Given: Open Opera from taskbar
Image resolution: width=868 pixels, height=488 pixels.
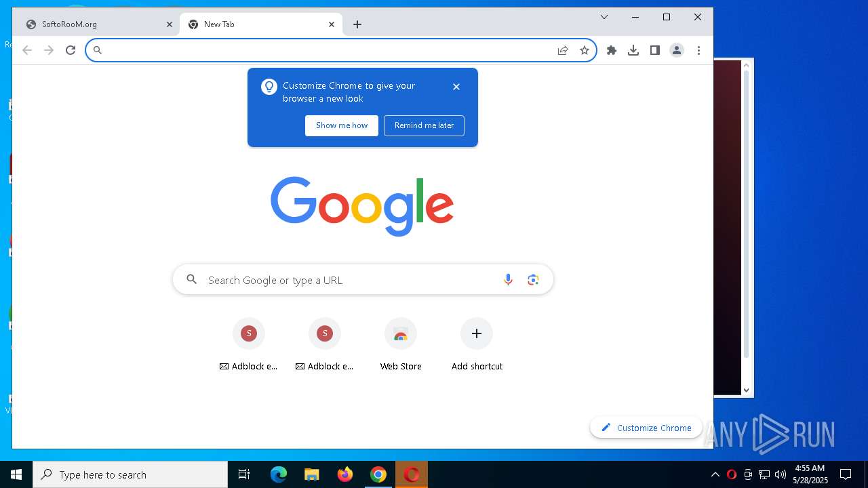Looking at the screenshot, I should pyautogui.click(x=412, y=474).
